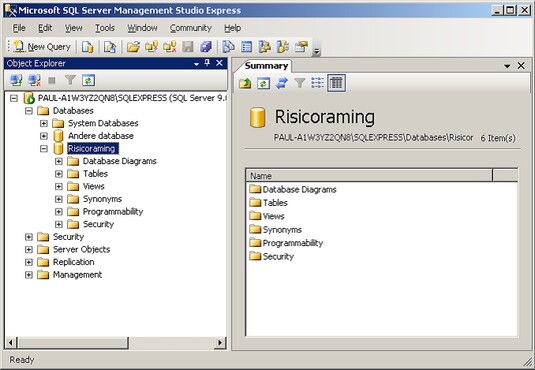Expand the Server Objects node

pos(29,250)
